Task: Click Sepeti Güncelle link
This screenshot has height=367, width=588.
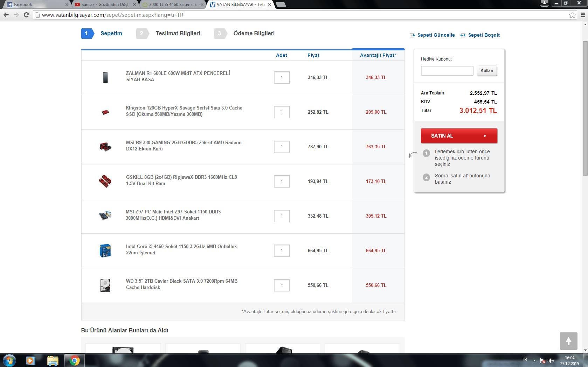Action: 433,35
